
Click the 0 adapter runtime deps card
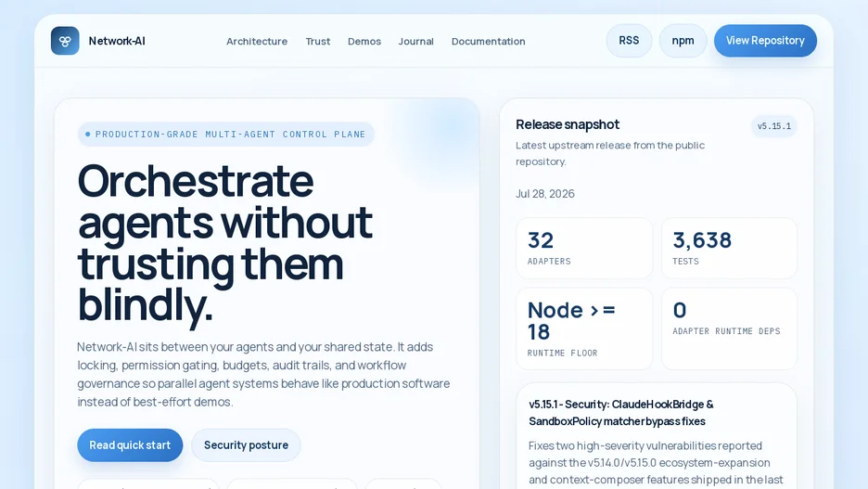729,328
